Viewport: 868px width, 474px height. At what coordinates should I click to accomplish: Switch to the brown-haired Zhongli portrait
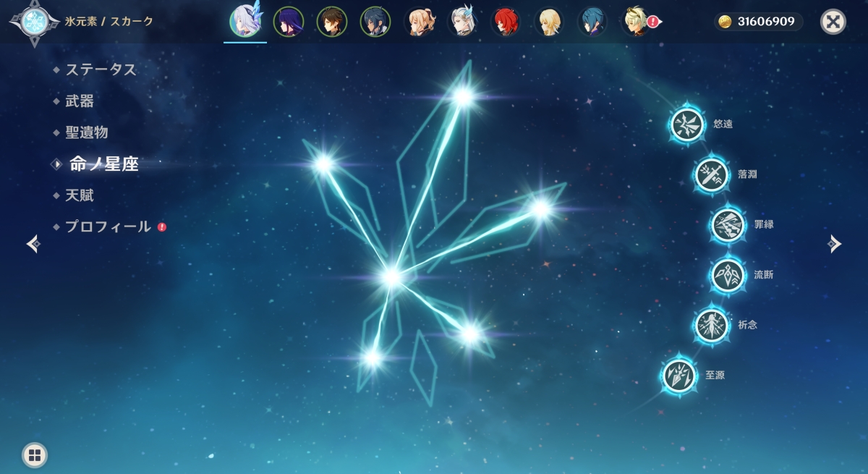332,22
